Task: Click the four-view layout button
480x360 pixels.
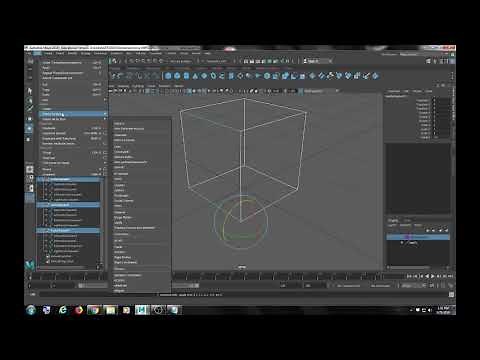Action: (30, 178)
